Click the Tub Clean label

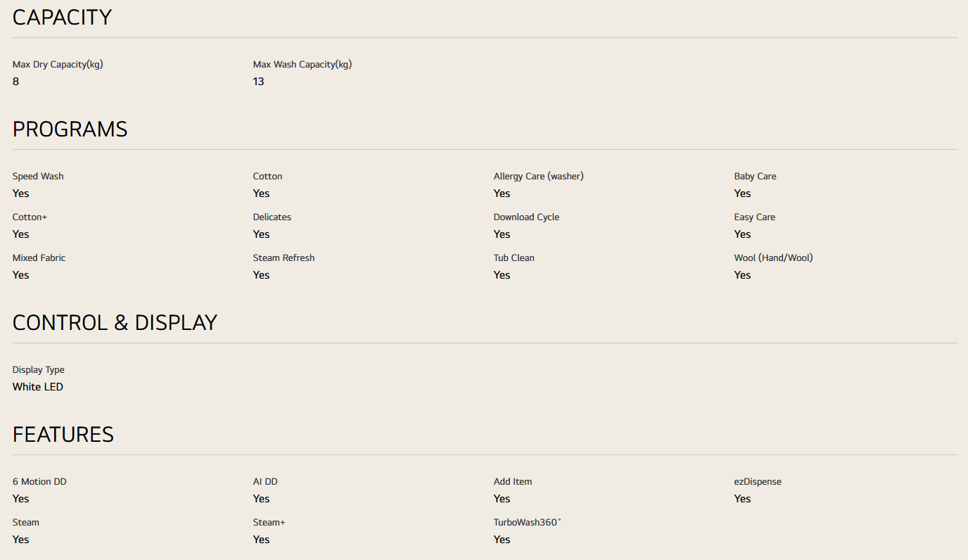tap(514, 258)
